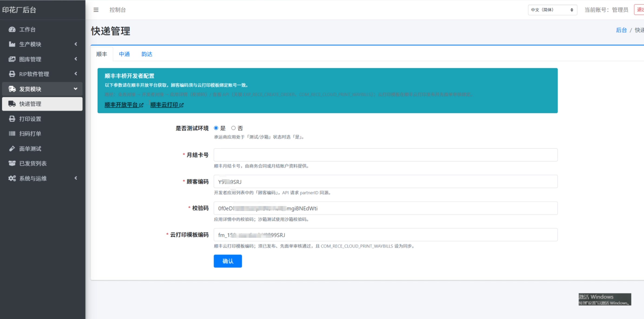Image resolution: width=644 pixels, height=319 pixels.
Task: Click the red logout button
Action: (639, 10)
